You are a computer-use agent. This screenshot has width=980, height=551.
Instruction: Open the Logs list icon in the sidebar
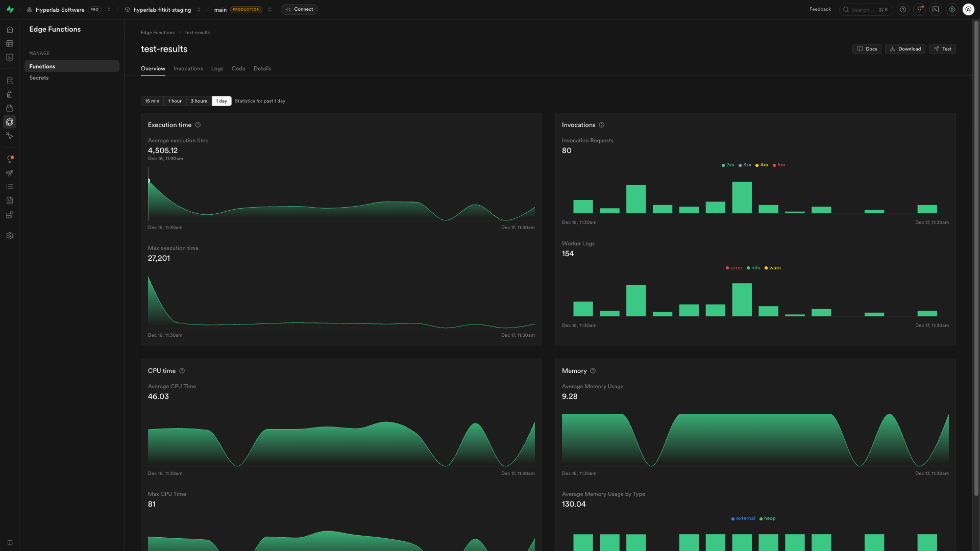point(9,187)
